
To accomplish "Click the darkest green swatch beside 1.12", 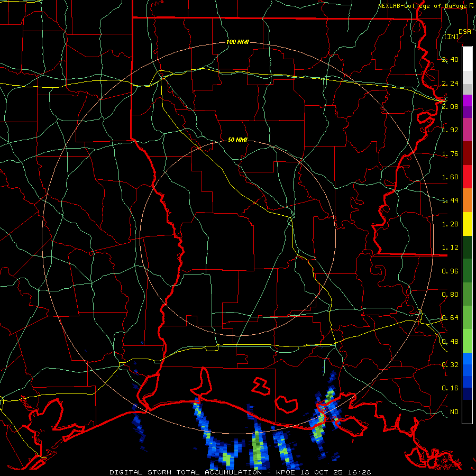I will coord(467,248).
